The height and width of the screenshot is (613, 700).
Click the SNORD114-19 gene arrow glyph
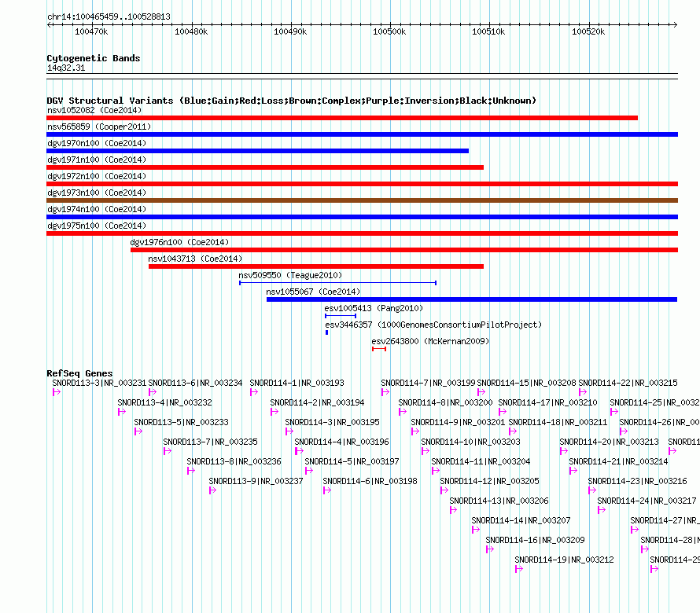[x=519, y=569]
